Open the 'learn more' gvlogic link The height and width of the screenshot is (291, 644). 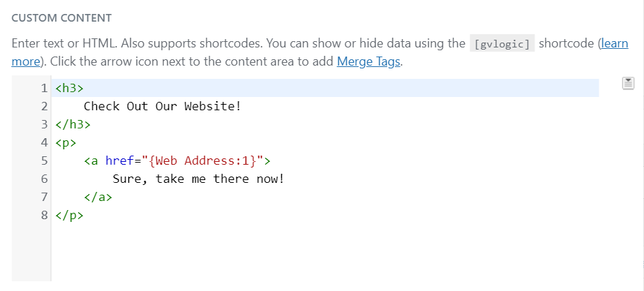click(613, 43)
